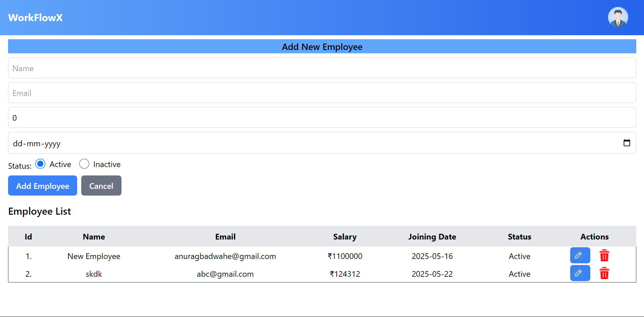
Task: Choose the Inactive status option
Action: click(x=84, y=164)
